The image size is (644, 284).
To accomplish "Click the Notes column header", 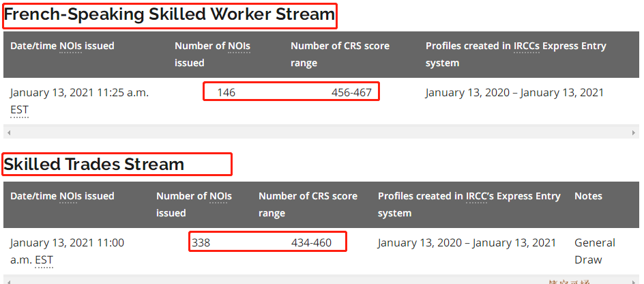I will 588,196.
